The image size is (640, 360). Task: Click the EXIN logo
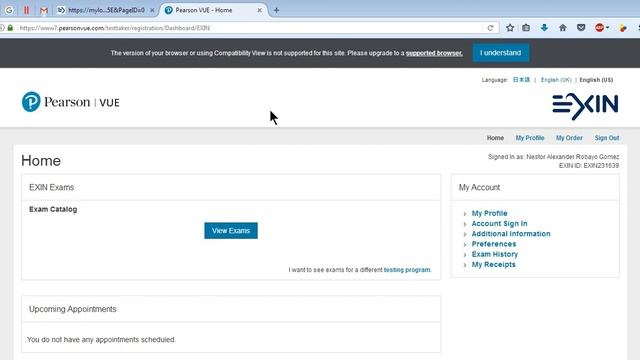[585, 106]
